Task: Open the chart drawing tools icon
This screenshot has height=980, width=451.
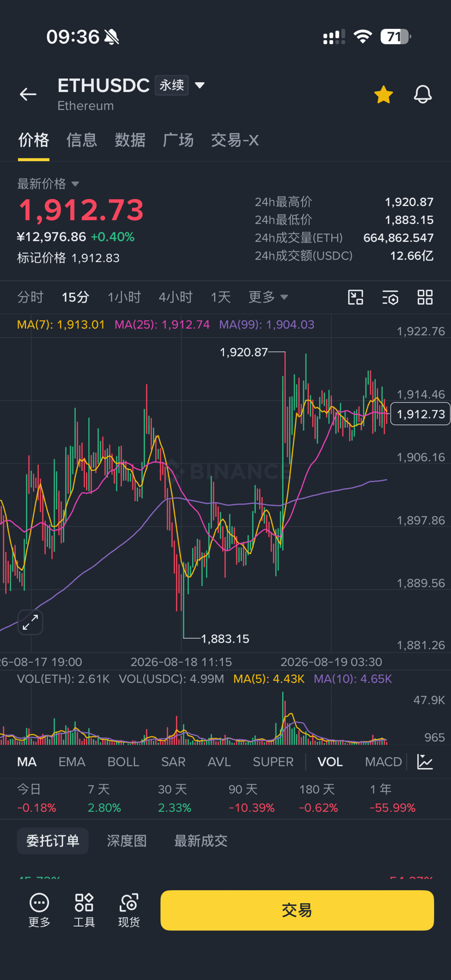Action: (356, 297)
